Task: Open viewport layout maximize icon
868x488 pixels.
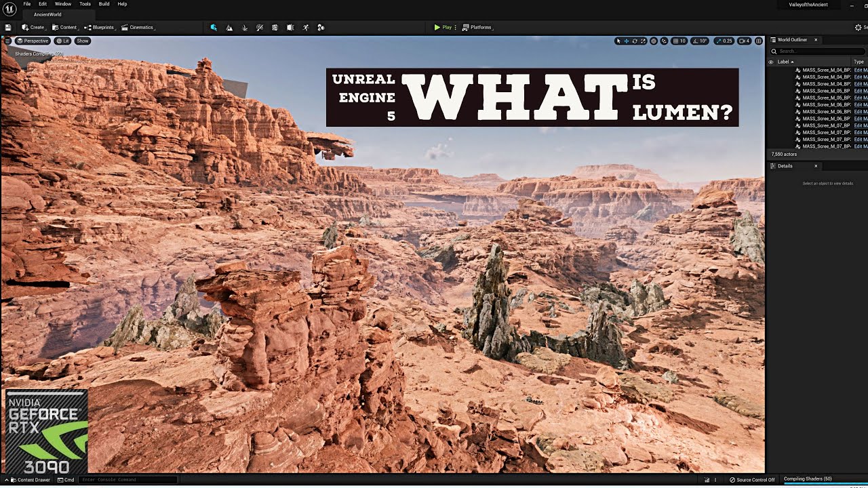Action: pos(759,41)
